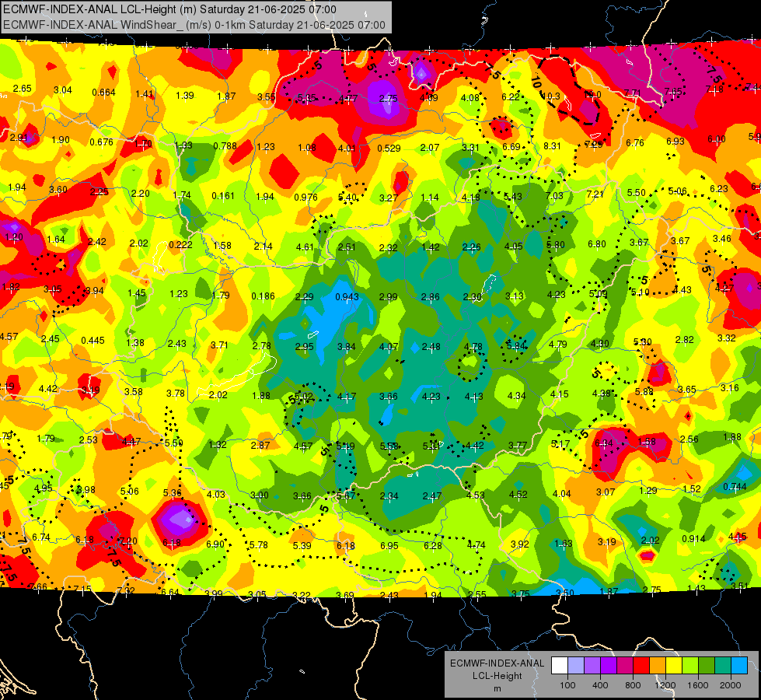Click the wind shear value 6.95
Screen dimensions: 761x700
(389, 545)
